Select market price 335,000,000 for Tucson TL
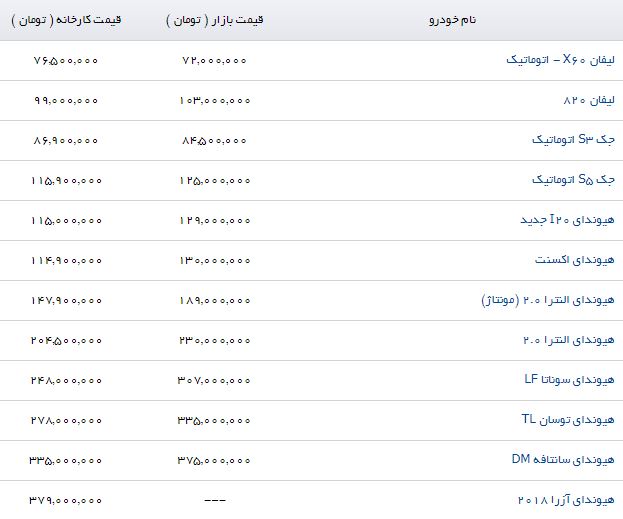Viewport: 623px width, 519px height. click(214, 420)
